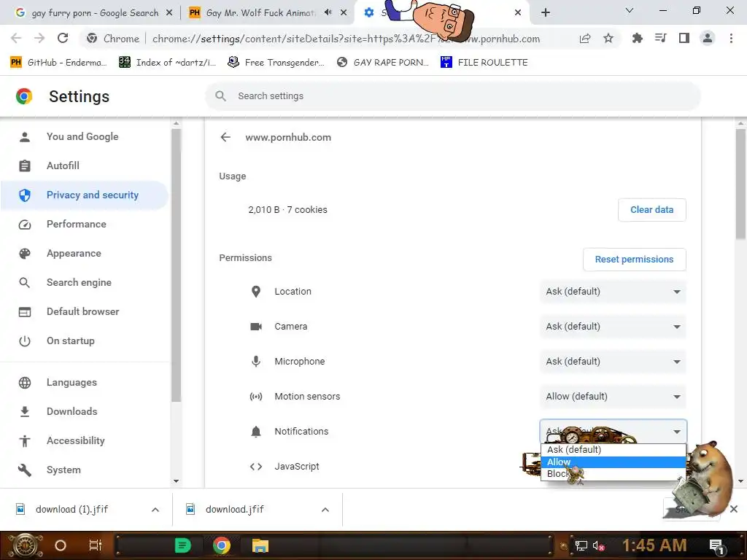Click the browser forward arrow button
This screenshot has height=560, width=747.
[x=39, y=38]
